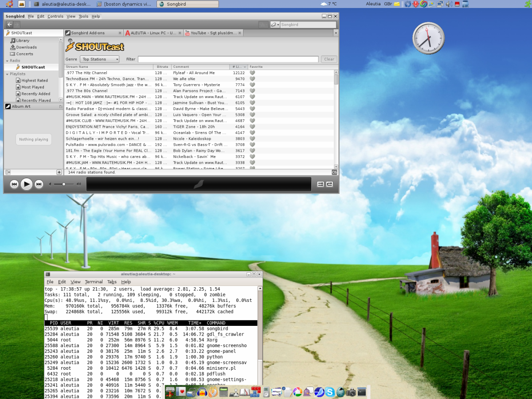
Task: Click the previous track button
Action: coord(14,184)
